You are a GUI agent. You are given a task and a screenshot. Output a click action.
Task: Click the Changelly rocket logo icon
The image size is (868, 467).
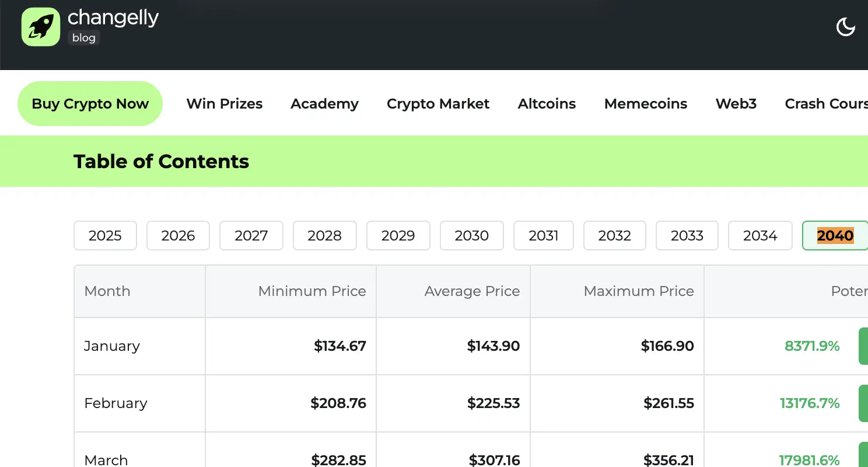[x=41, y=27]
